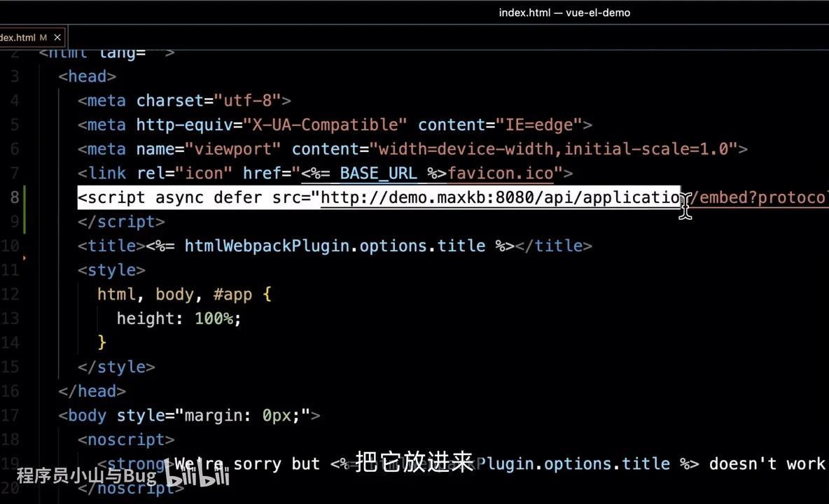
Task: Click the #app selector in the style rule
Action: click(x=232, y=295)
